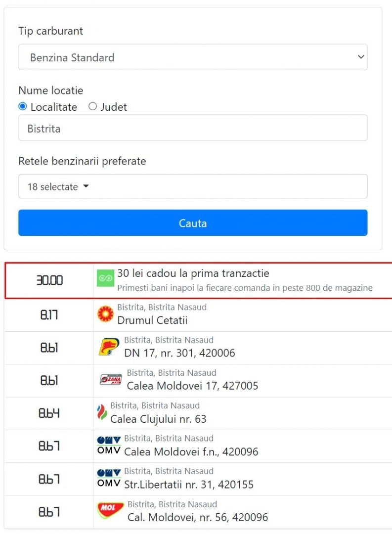The height and width of the screenshot is (534, 392).
Task: Click the Lukoil logo at Drumul Cetatii
Action: [x=105, y=314]
